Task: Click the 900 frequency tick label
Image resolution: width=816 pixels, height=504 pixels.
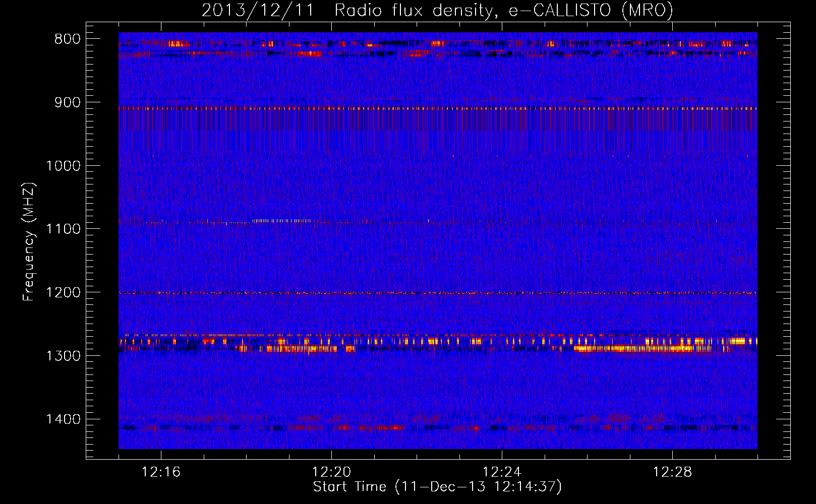Action: coord(68,103)
